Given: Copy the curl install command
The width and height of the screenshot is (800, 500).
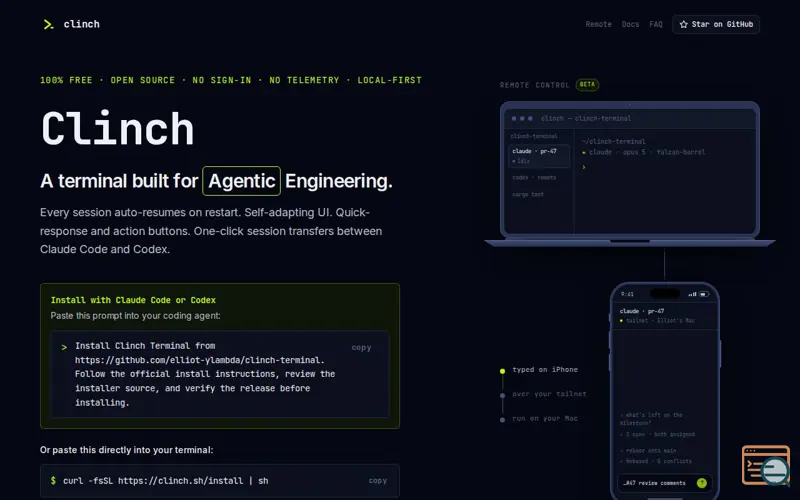Looking at the screenshot, I should [378, 481].
